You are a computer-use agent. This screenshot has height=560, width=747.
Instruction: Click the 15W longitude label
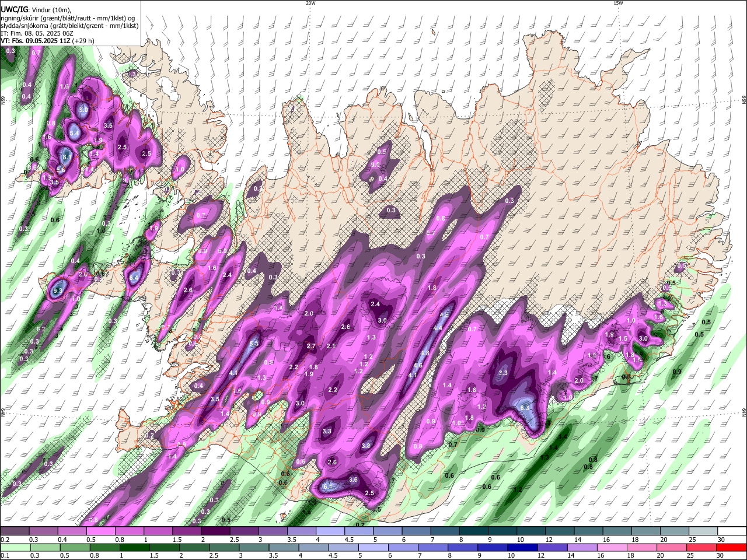pyautogui.click(x=618, y=3)
